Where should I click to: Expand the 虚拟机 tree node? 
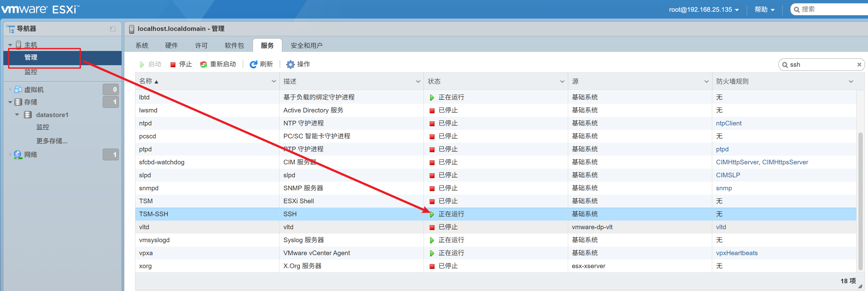(x=10, y=90)
